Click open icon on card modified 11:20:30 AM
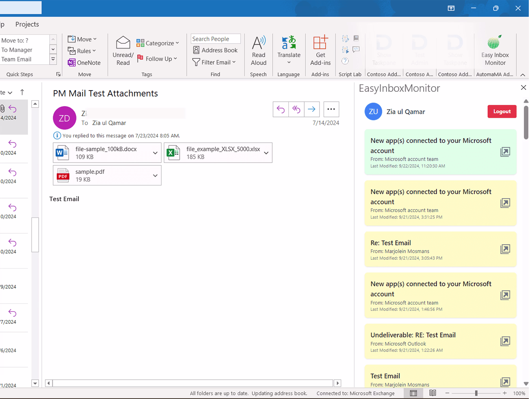 click(x=505, y=152)
